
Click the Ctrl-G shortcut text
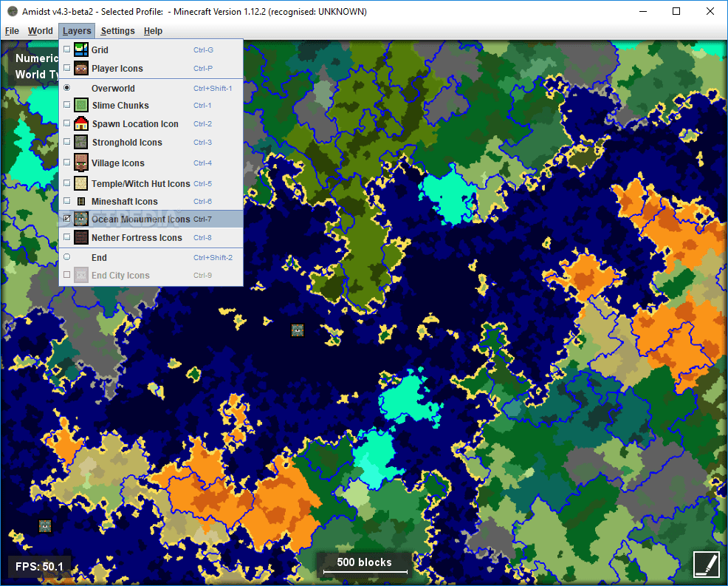click(x=203, y=50)
